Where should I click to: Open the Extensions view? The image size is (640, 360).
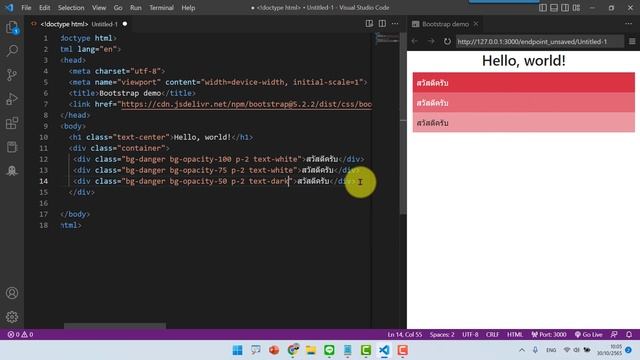[12, 123]
